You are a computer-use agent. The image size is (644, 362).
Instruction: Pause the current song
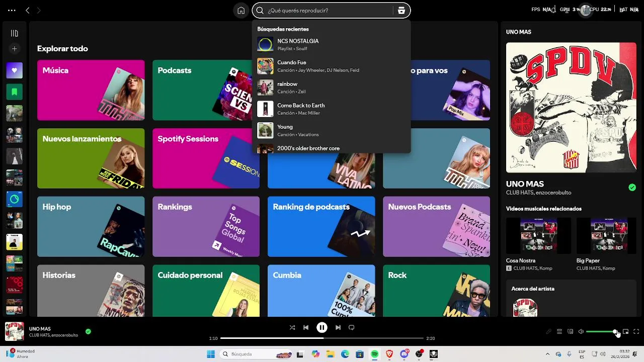(x=322, y=327)
